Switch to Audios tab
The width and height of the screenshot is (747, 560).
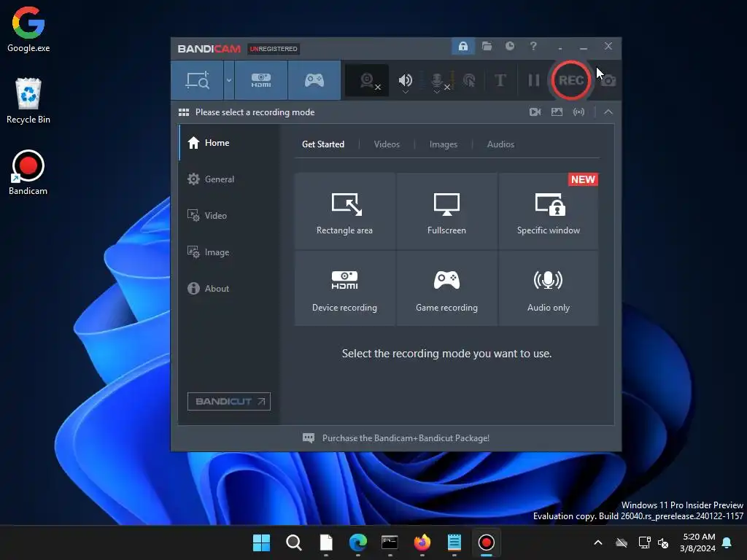point(500,144)
